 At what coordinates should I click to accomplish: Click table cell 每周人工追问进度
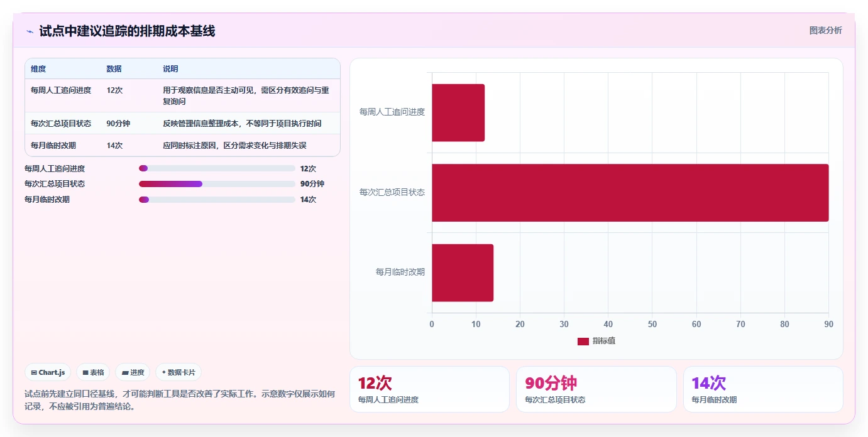[61, 90]
